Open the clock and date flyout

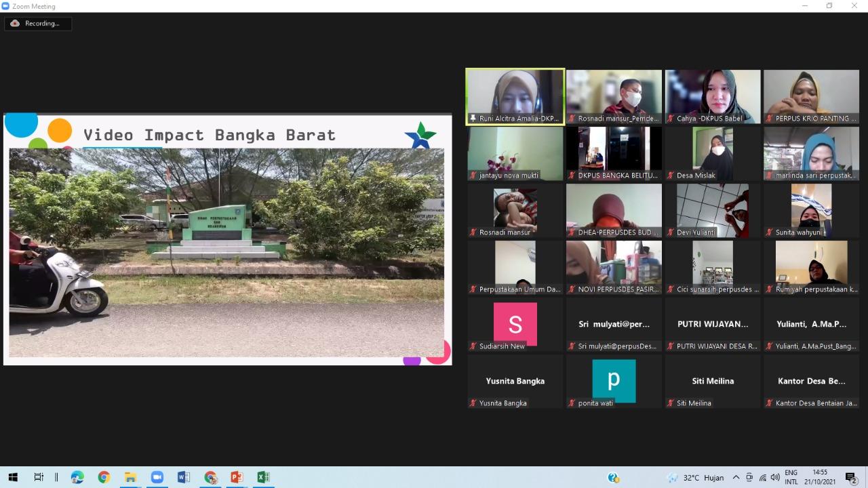[x=820, y=477]
